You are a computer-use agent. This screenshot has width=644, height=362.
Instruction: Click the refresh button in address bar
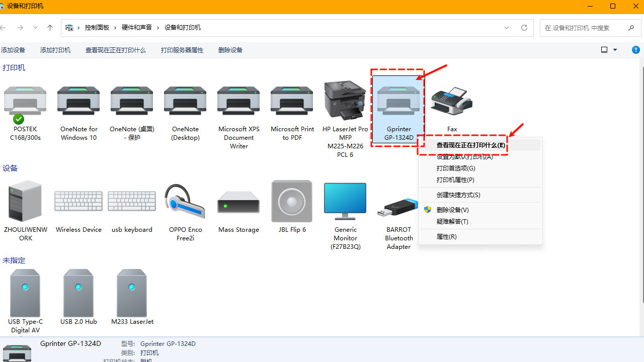(524, 28)
